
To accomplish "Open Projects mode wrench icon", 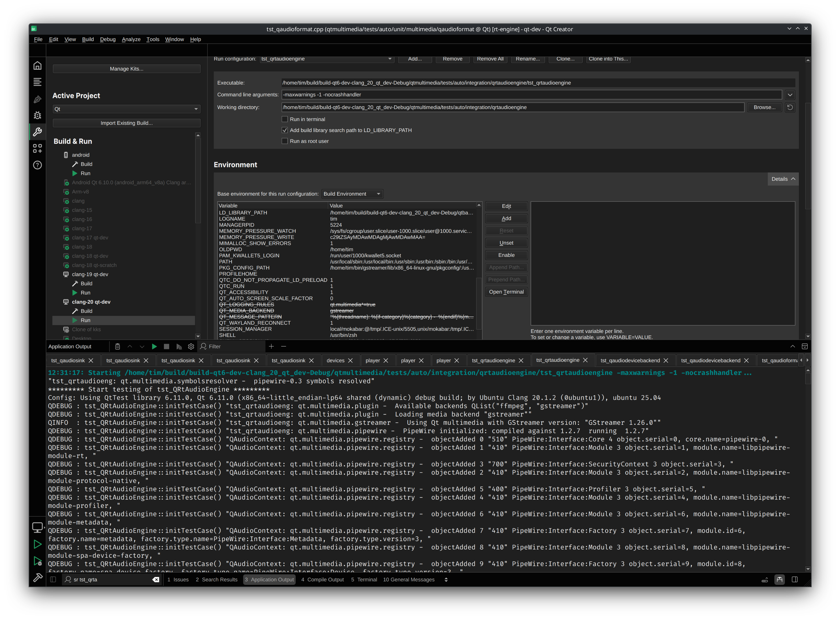I will click(x=37, y=132).
